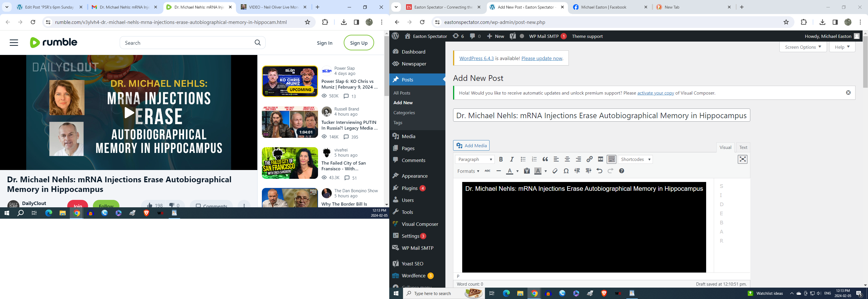Toggle italic formatting in the editor toolbar
The width and height of the screenshot is (868, 299).
512,159
